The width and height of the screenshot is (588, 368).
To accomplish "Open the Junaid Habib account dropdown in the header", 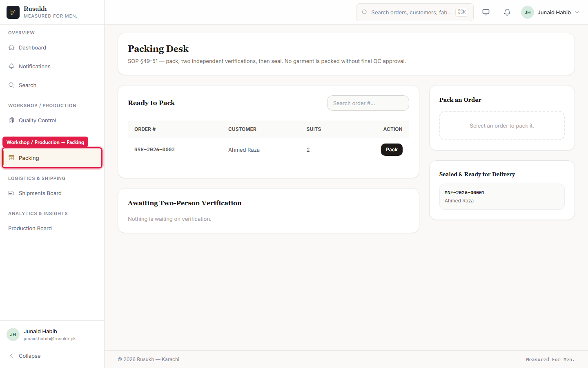I will pyautogui.click(x=550, y=12).
